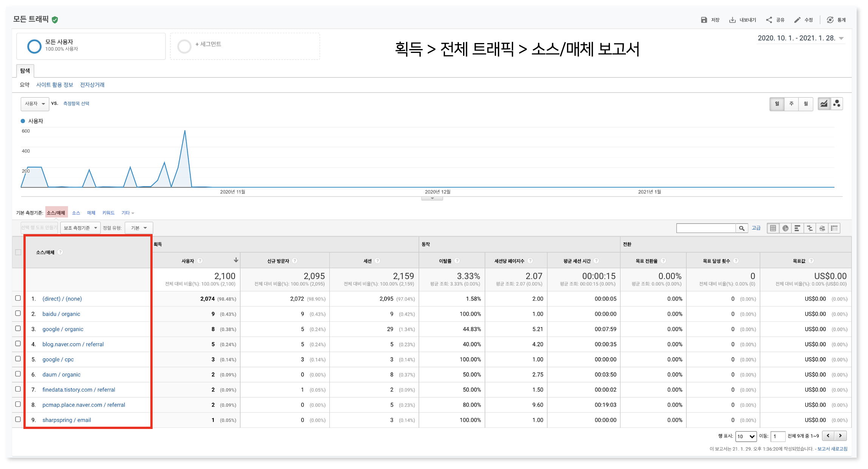This screenshot has height=469, width=868.
Task: Click the export (내보내기) icon
Action: pyautogui.click(x=732, y=20)
